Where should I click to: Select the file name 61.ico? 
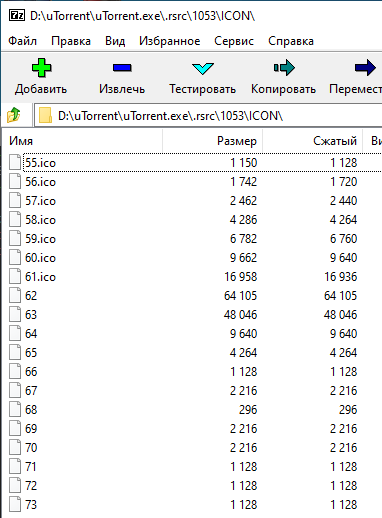(41, 277)
